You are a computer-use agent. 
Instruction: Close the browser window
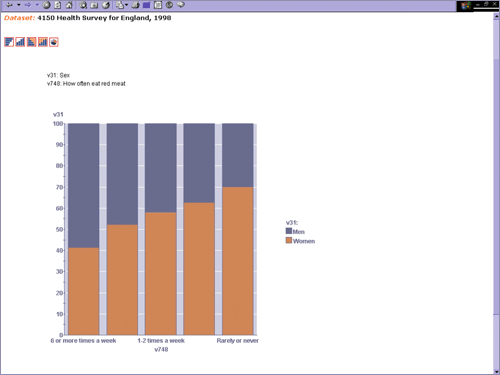pos(495,4)
